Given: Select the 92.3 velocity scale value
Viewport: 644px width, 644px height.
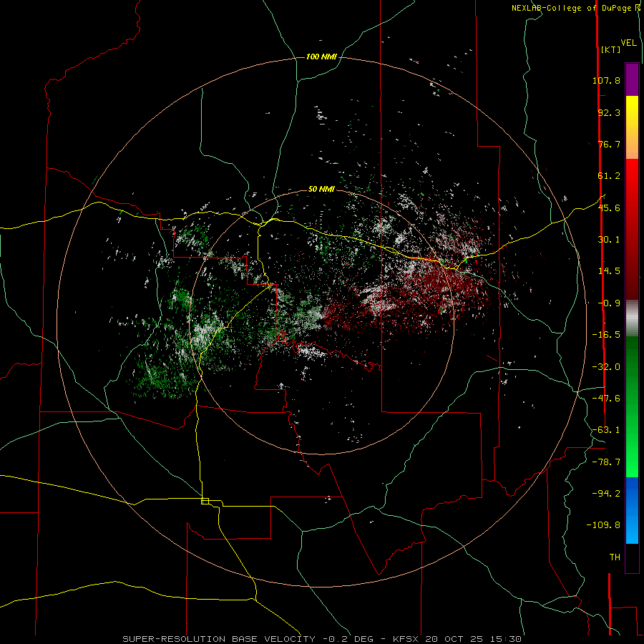Looking at the screenshot, I should 609,112.
